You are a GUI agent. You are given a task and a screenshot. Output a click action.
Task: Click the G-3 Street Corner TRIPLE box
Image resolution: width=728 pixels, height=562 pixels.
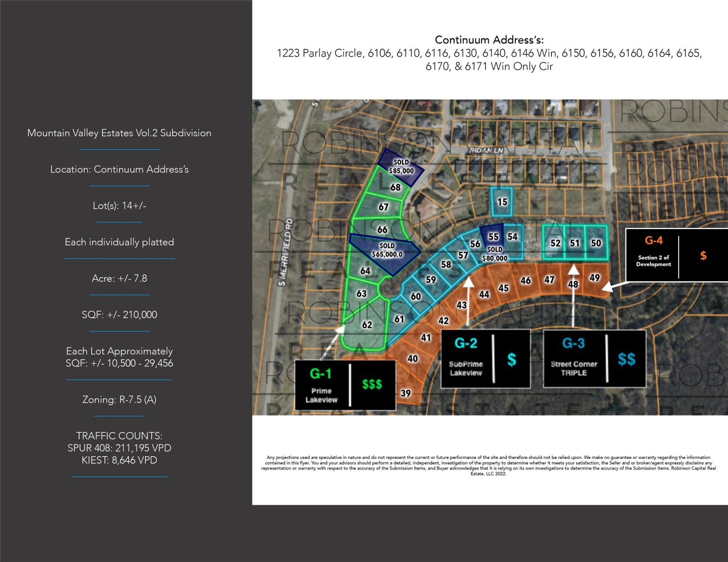594,359
